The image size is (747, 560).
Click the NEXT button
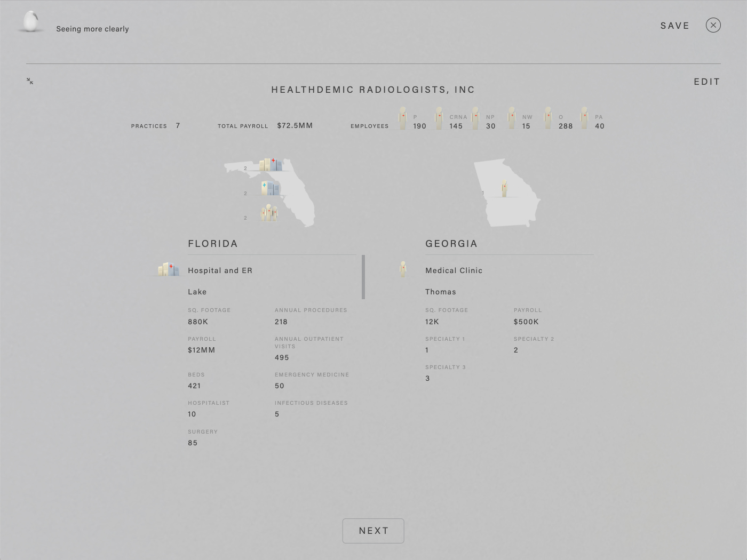(373, 531)
